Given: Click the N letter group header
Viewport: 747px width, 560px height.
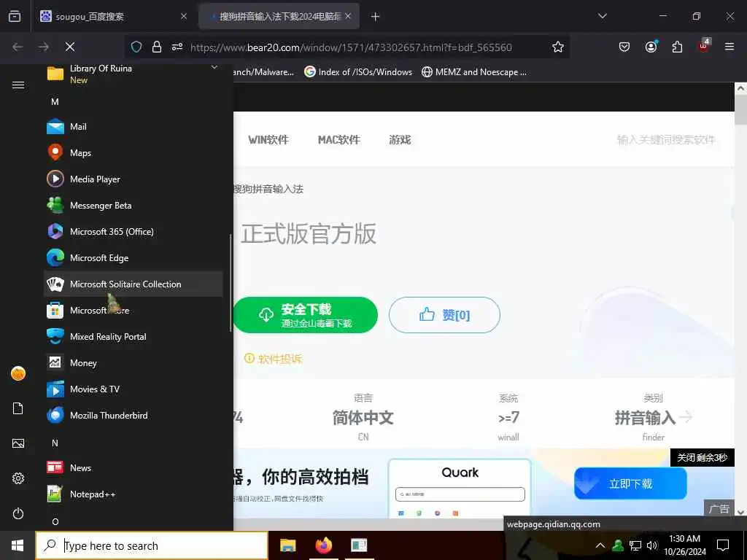Looking at the screenshot, I should point(55,443).
